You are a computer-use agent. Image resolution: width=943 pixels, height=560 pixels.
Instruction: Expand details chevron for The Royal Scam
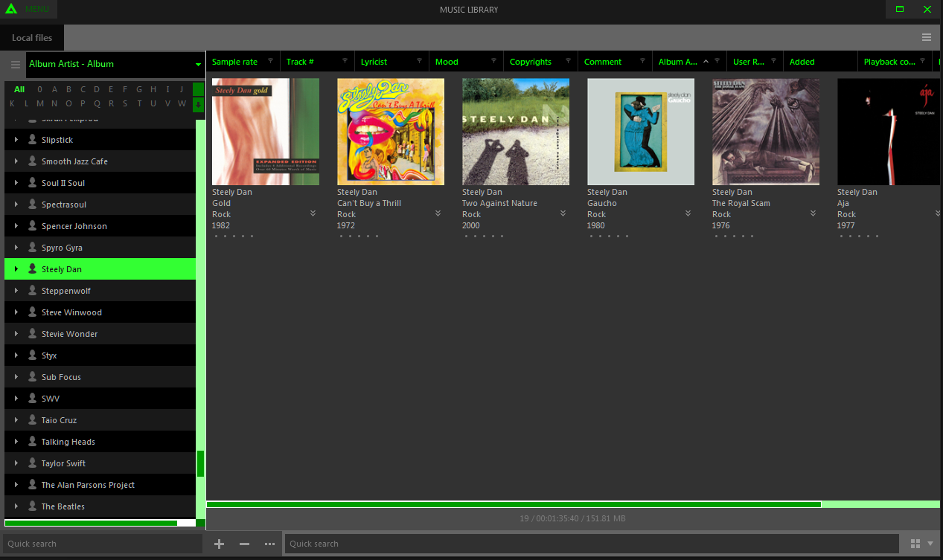tap(813, 213)
